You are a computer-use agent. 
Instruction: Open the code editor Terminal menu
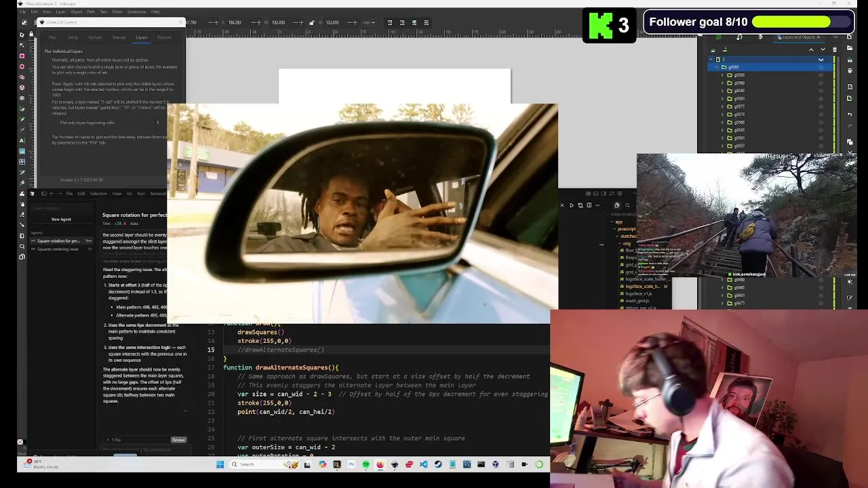click(x=158, y=194)
